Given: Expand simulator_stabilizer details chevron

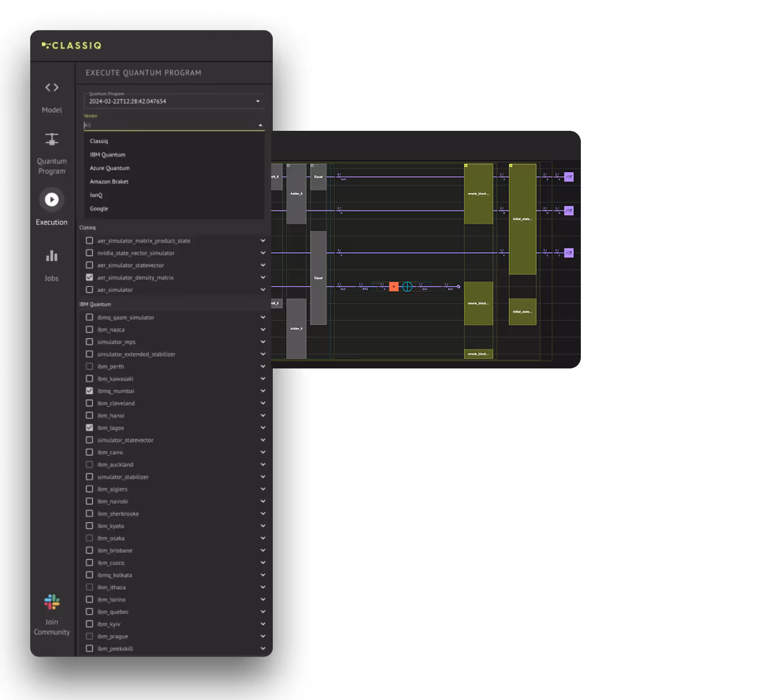Looking at the screenshot, I should point(263,477).
